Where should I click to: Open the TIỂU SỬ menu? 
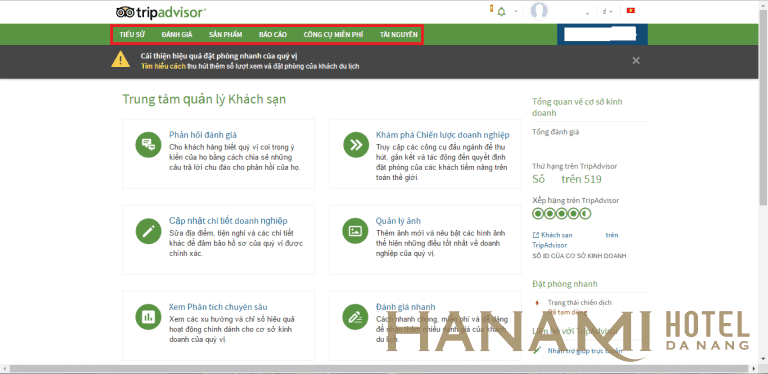[x=132, y=35]
